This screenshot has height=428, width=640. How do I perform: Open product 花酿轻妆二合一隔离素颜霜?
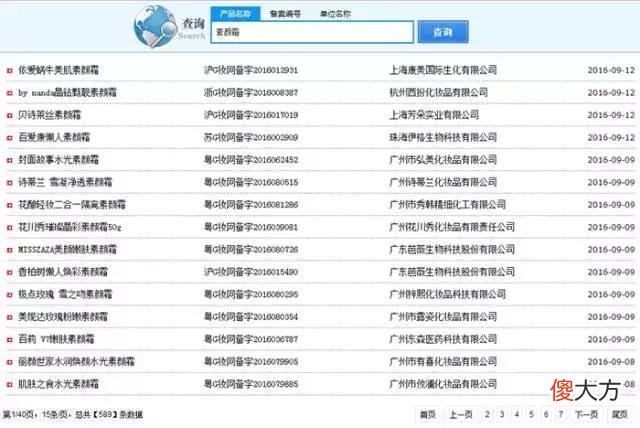point(72,205)
